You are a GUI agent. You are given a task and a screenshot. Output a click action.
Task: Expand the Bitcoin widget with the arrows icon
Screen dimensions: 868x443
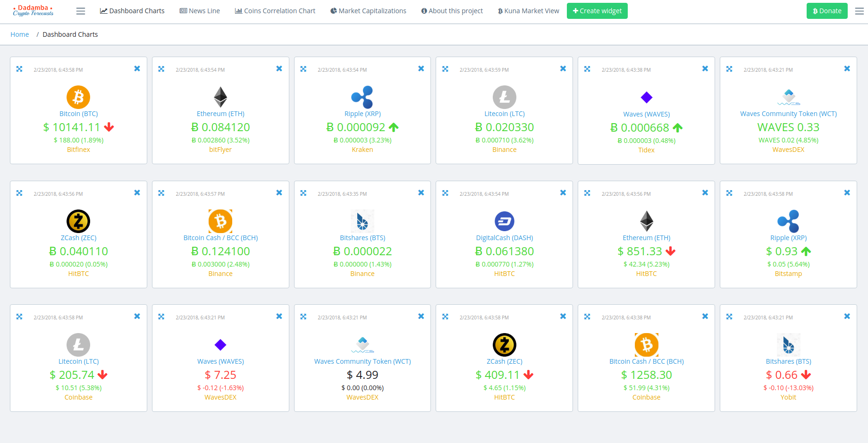[19, 68]
